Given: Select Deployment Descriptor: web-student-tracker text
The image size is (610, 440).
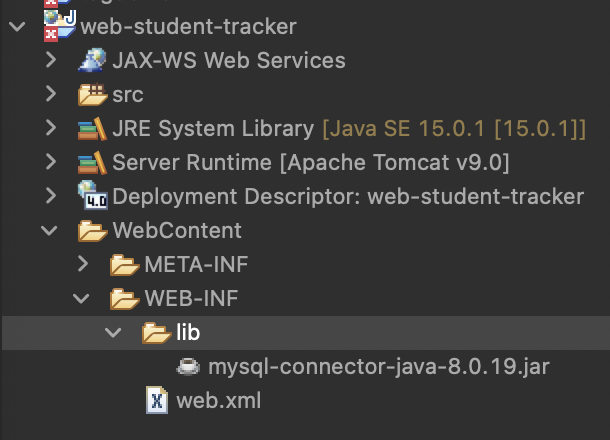Looking at the screenshot, I should tap(348, 196).
